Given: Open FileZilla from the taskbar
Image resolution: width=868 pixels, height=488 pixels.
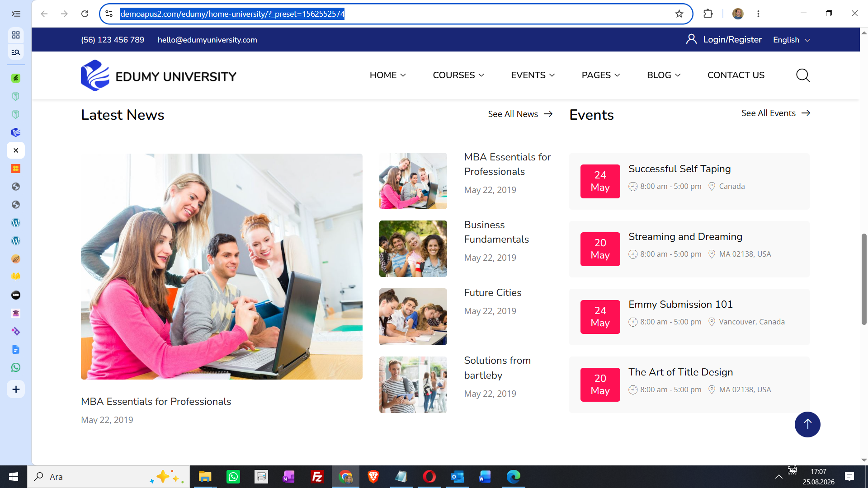Looking at the screenshot, I should pos(317,477).
